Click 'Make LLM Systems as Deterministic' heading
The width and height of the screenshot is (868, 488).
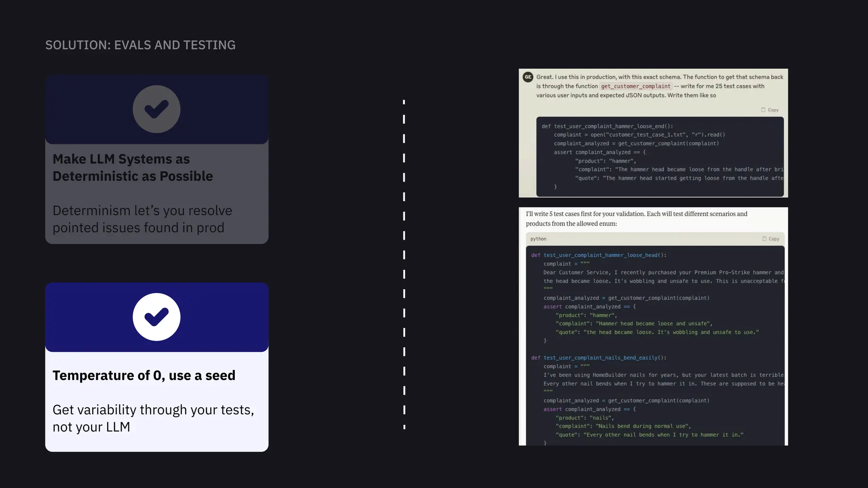pyautogui.click(x=133, y=167)
